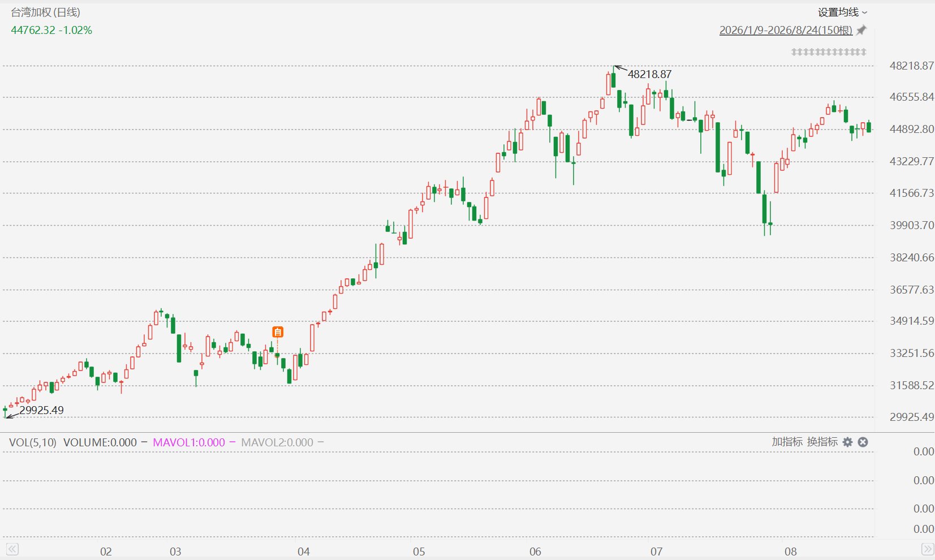Click 换指标 to switch the indicator
Image resolution: width=935 pixels, height=560 pixels.
pyautogui.click(x=822, y=442)
